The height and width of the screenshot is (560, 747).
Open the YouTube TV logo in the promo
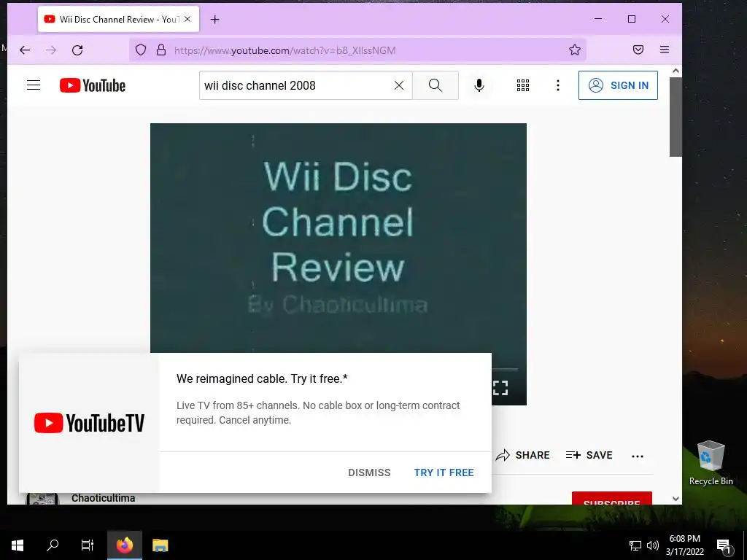point(89,423)
